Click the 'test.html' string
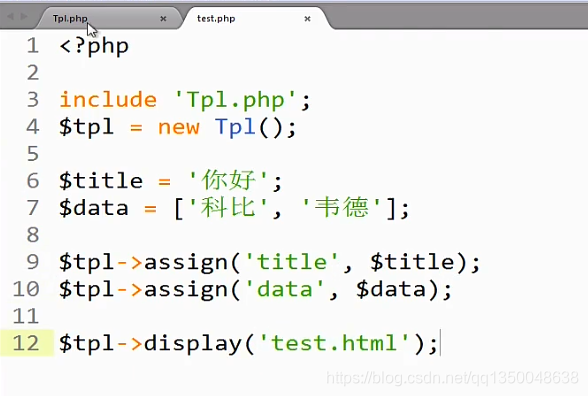 tap(334, 343)
